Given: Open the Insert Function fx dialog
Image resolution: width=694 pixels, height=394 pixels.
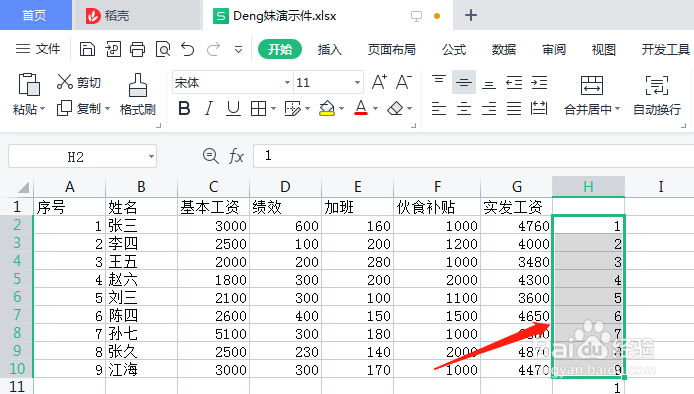Looking at the screenshot, I should (236, 156).
